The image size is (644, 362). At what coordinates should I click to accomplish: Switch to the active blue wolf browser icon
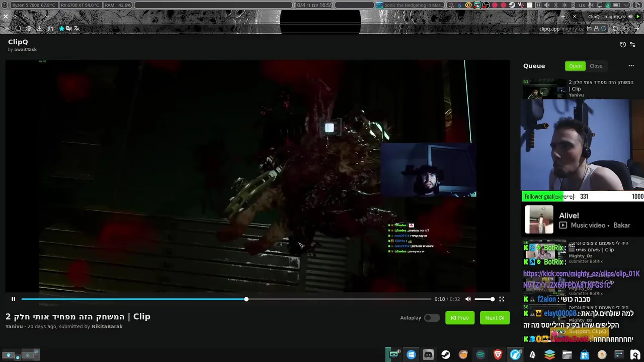coord(515,355)
